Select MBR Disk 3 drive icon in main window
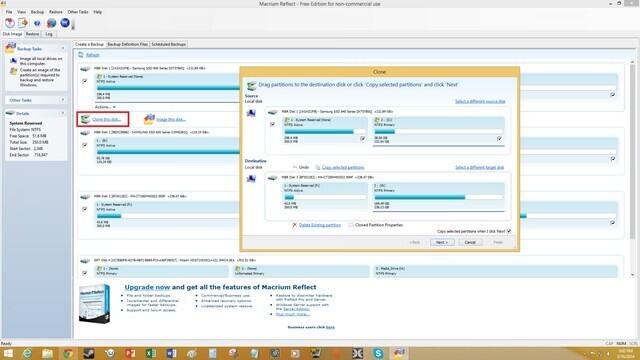This screenshot has width=640, height=360. pyautogui.click(x=85, y=197)
